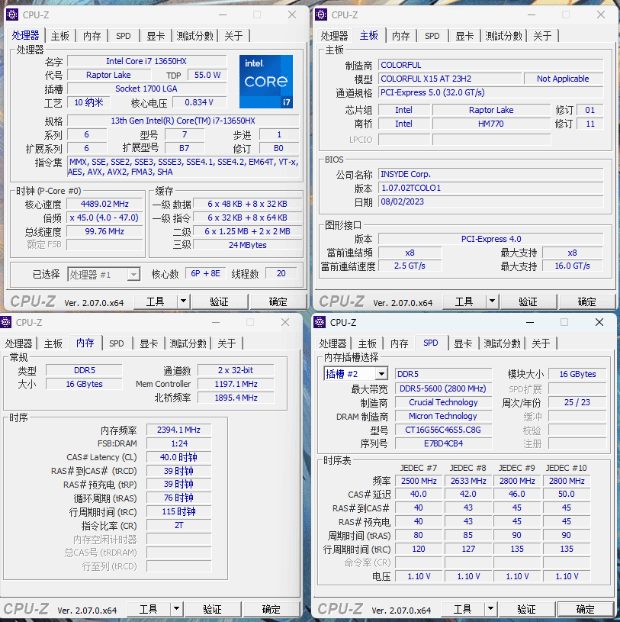Click 确定 button in the Intel Core i7 processor window
This screenshot has width=620, height=622.
pyautogui.click(x=278, y=301)
